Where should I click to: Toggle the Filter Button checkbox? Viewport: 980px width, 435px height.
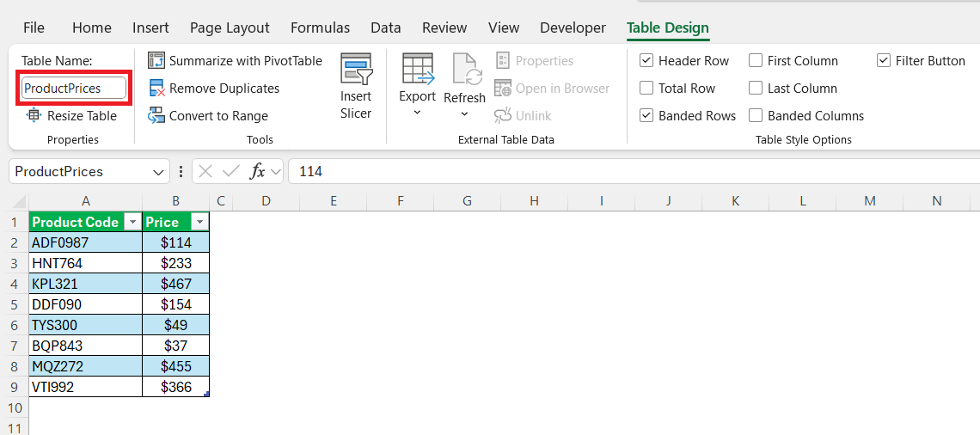pos(884,61)
